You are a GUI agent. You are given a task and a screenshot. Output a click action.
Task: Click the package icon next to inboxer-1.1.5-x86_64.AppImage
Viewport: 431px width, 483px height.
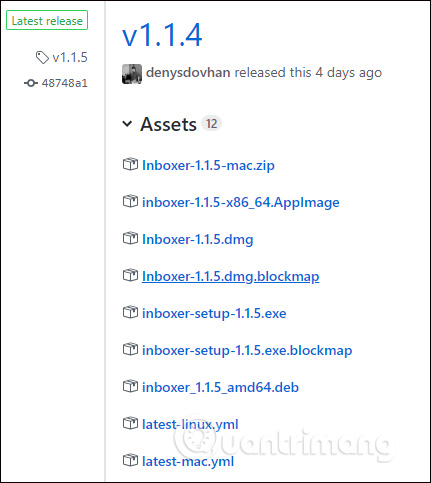point(130,201)
